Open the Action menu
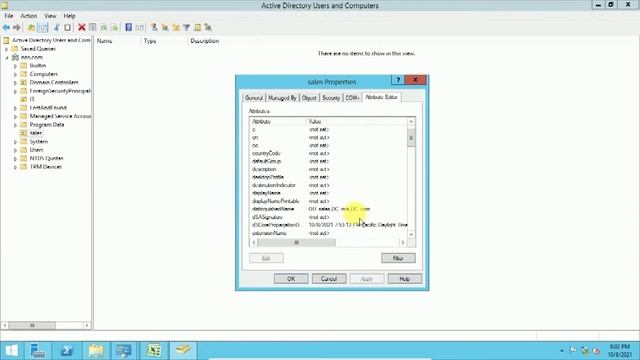640x360 pixels. pos(29,16)
